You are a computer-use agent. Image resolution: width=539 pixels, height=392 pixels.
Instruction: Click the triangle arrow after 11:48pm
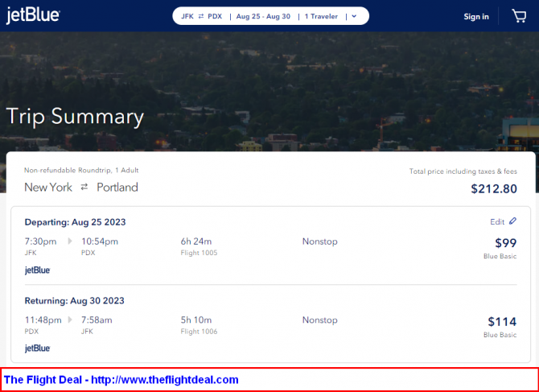[70, 320]
